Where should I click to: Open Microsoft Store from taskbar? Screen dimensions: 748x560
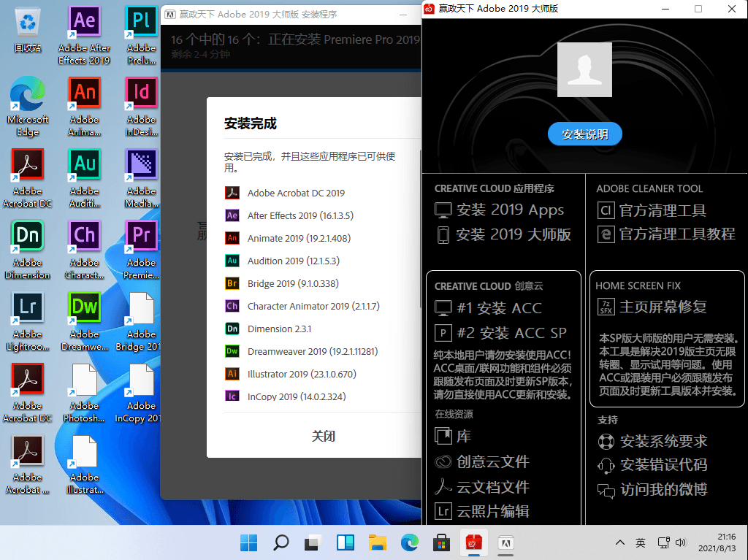[442, 542]
